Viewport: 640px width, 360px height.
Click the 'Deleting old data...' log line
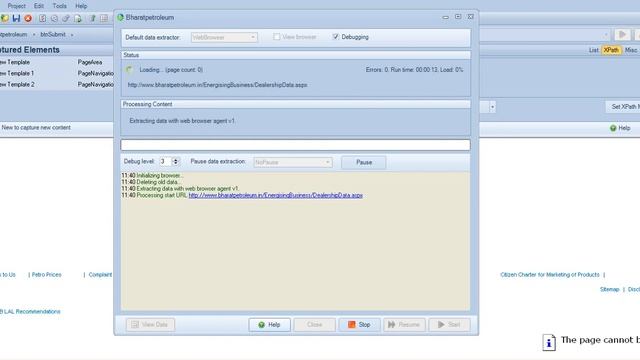(x=151, y=182)
